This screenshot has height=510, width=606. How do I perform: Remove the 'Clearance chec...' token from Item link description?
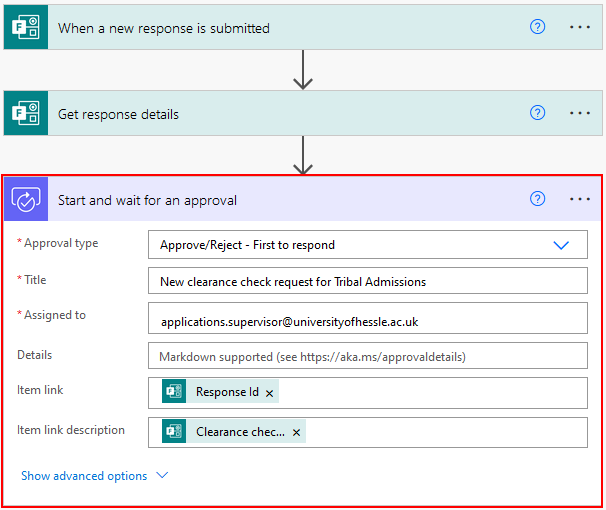pyautogui.click(x=296, y=432)
